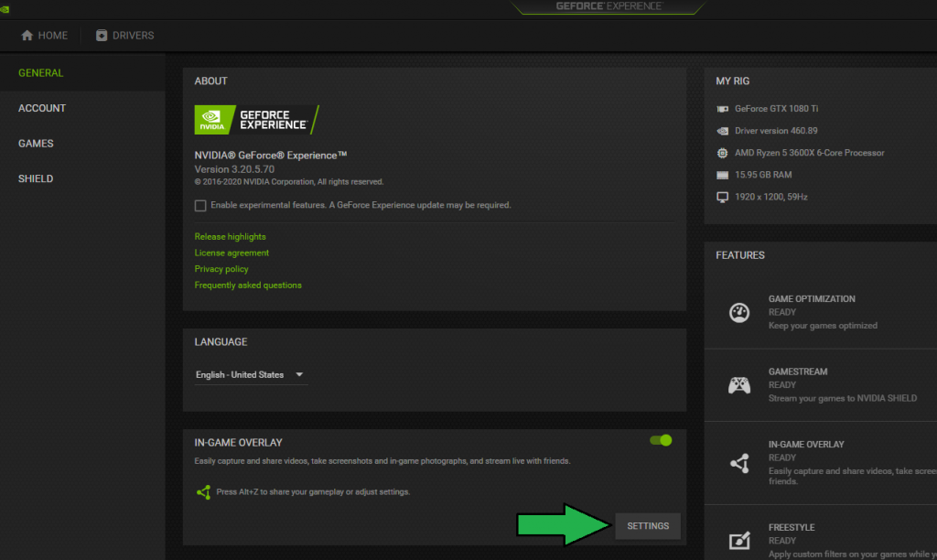Click the AMD Ryzen 5 3600X processor text
Viewport: 937px width, 560px height.
[x=810, y=153]
